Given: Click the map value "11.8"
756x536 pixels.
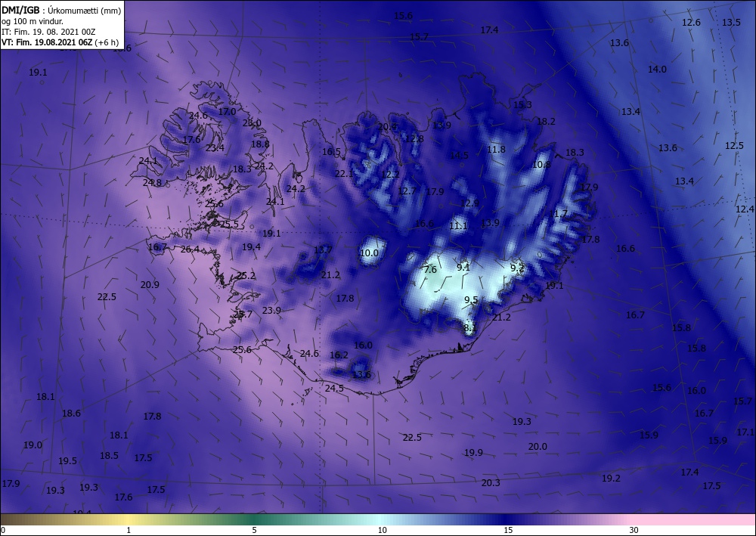Looking at the screenshot, I should 496,150.
